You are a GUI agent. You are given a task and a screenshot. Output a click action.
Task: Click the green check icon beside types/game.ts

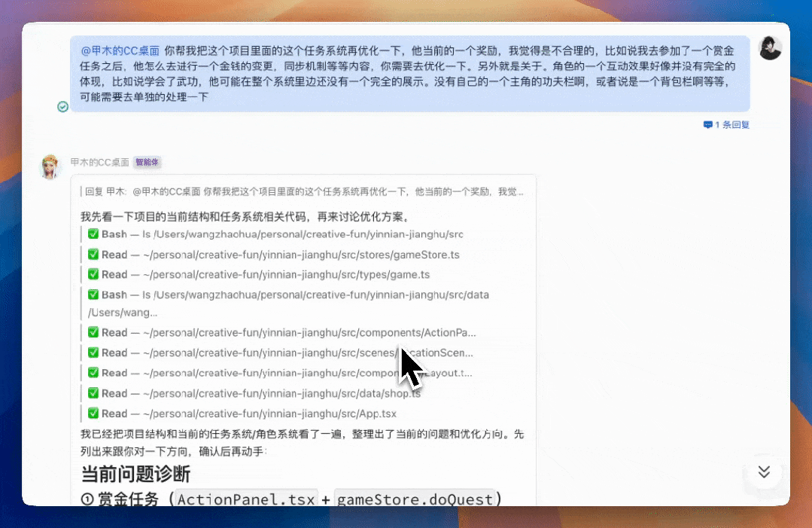coord(93,275)
